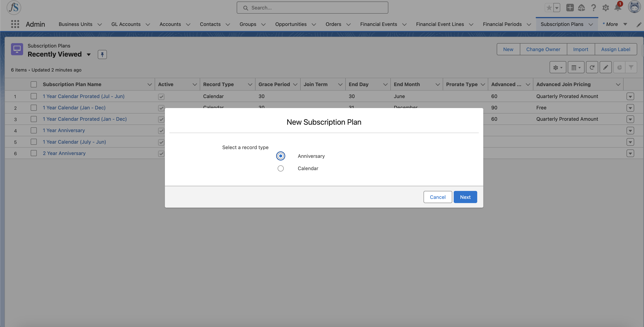This screenshot has width=644, height=327.
Task: Open row actions for 2 Year Anniversary
Action: click(630, 153)
